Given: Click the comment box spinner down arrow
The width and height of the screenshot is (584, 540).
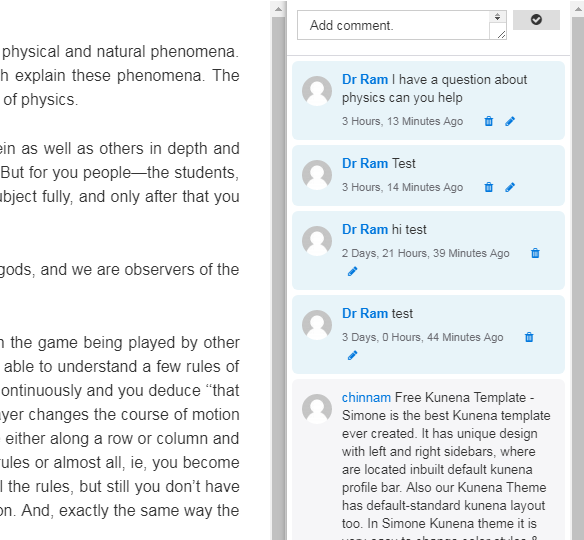Looking at the screenshot, I should click(x=498, y=18).
